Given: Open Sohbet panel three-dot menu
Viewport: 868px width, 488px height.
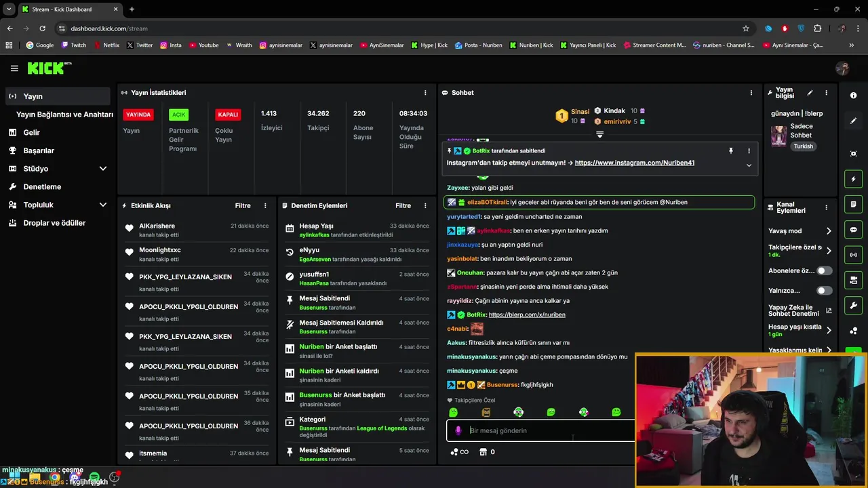Looking at the screenshot, I should 751,93.
